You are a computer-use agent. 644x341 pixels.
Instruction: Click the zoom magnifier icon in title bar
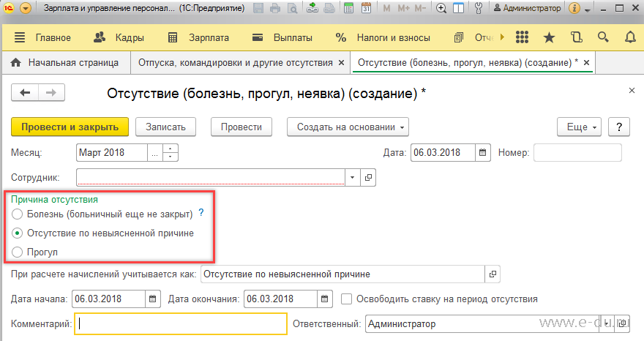tap(441, 8)
